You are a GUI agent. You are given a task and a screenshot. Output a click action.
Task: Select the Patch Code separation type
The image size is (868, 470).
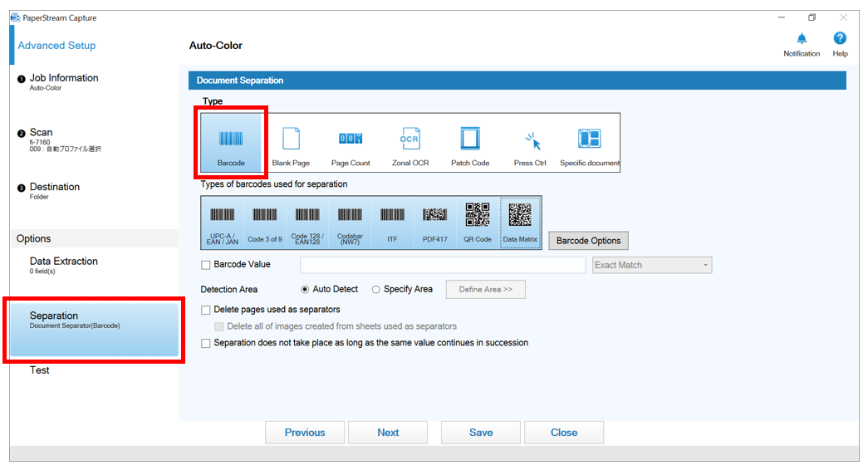coord(470,143)
